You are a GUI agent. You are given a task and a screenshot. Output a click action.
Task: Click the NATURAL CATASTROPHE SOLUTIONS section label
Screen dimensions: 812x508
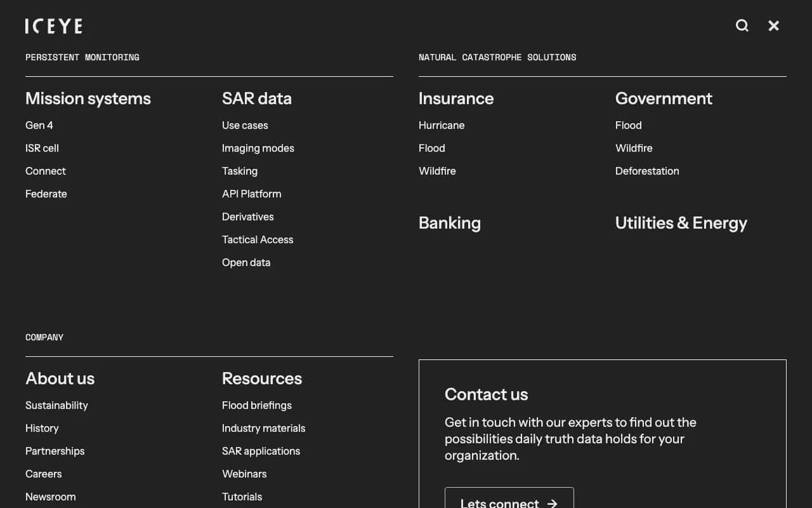pos(497,57)
